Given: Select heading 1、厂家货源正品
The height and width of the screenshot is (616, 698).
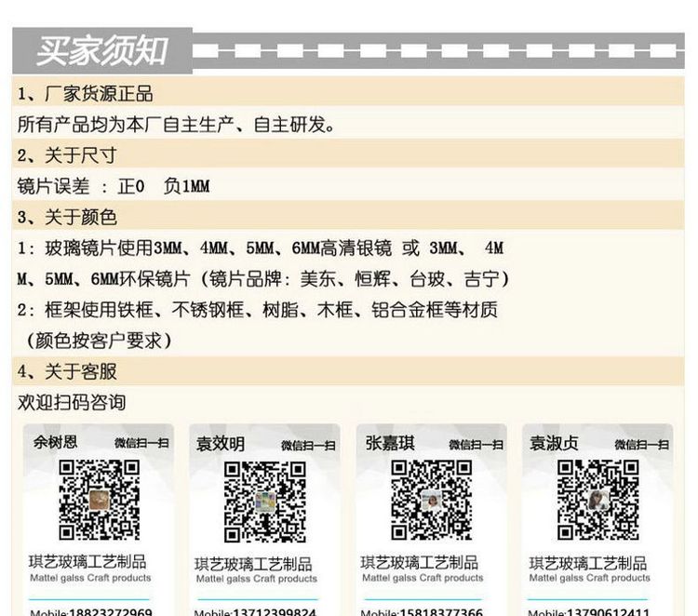Looking at the screenshot, I should (85, 94).
